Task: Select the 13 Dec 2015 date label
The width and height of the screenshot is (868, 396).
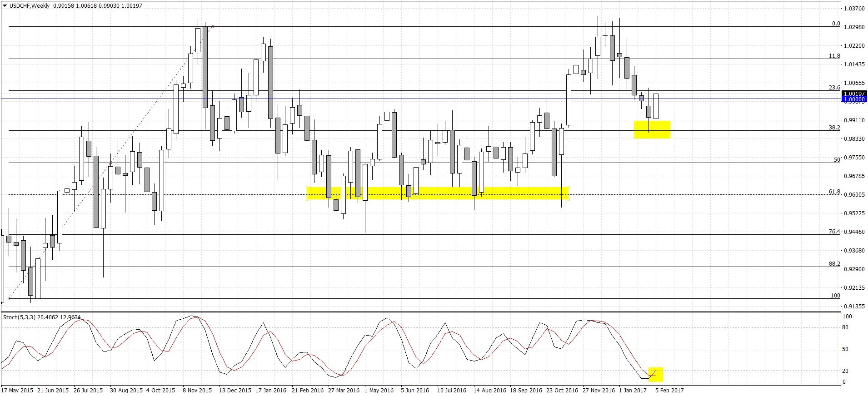Action: coord(235,390)
